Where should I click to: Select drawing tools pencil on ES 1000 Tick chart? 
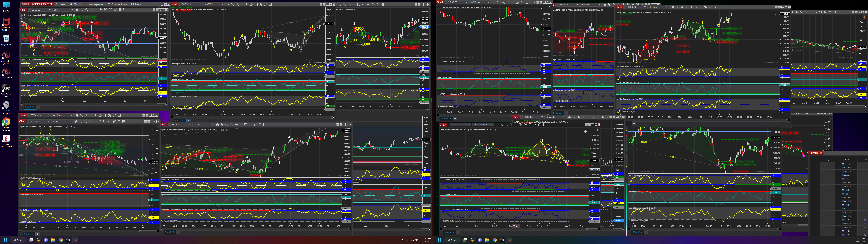click(x=232, y=4)
